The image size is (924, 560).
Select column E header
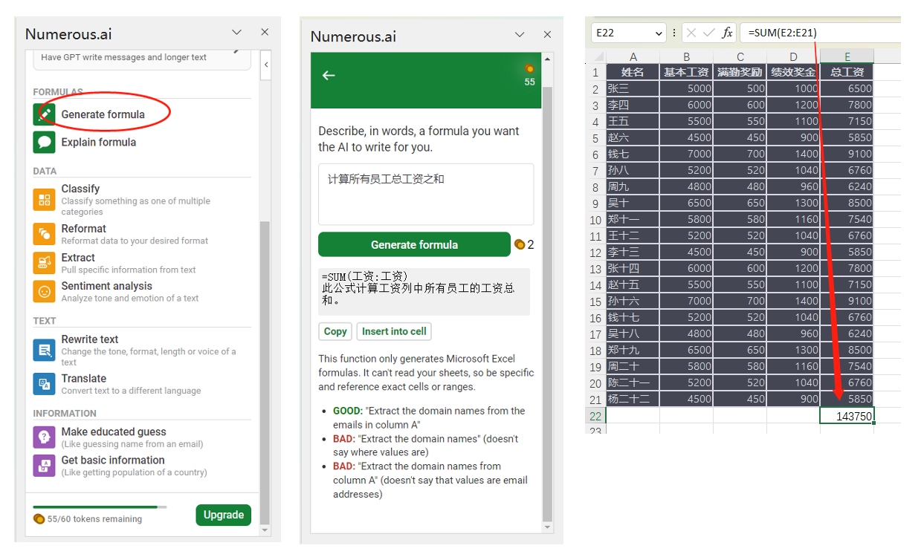[847, 57]
